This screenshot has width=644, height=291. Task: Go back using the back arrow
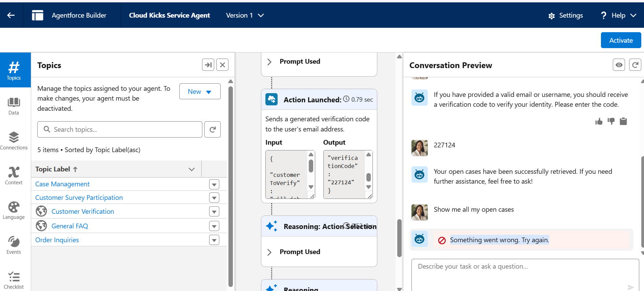tap(11, 15)
